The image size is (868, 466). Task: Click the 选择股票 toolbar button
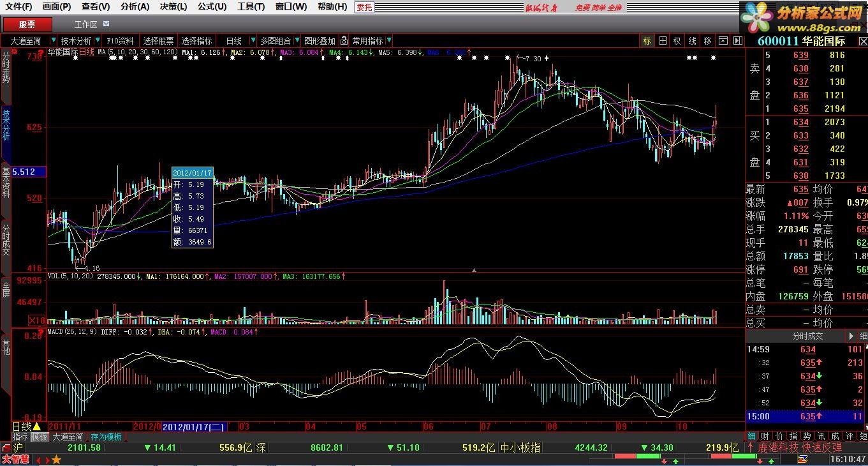158,41
